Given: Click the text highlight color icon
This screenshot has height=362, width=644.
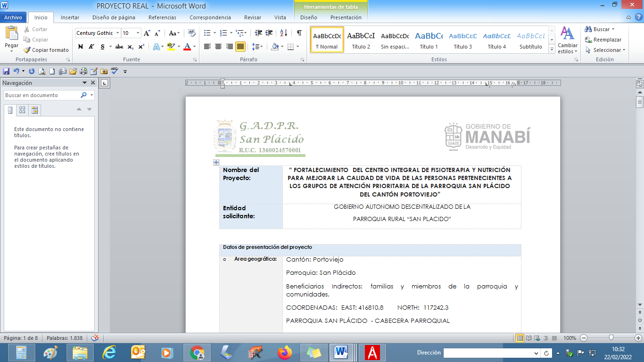Looking at the screenshot, I should [x=170, y=47].
